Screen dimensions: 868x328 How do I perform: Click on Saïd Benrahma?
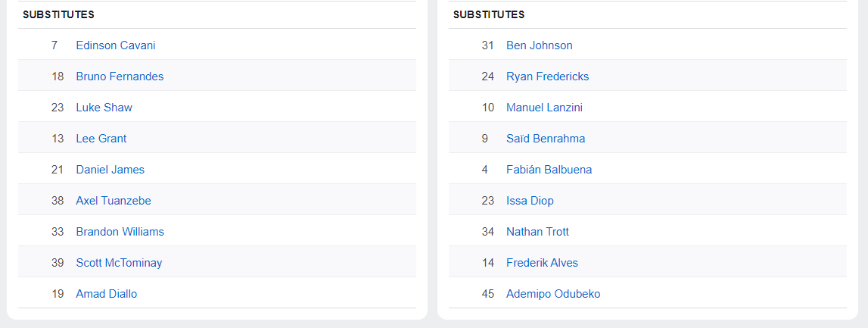[x=546, y=139]
